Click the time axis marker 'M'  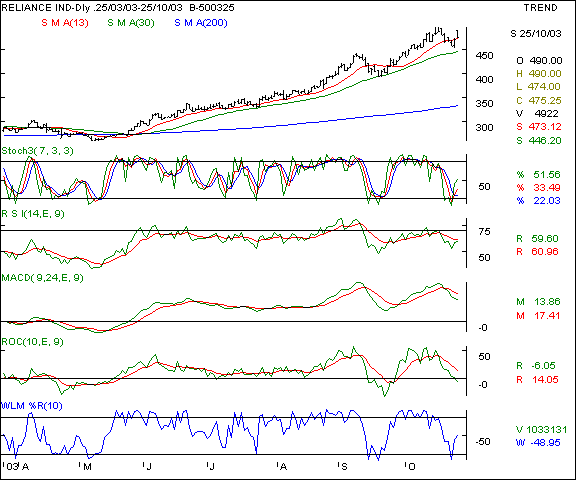point(87,467)
